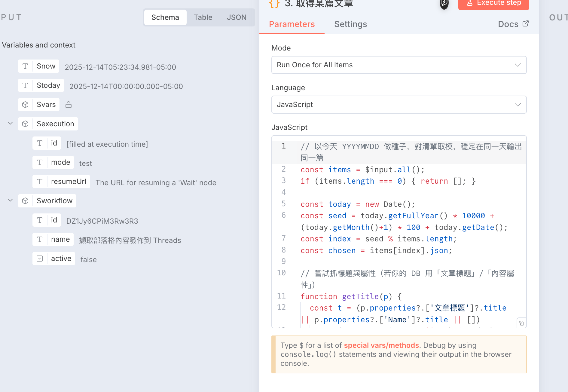Screen dimensions: 568x392
Task: Click the lock icon next to $vars
Action: (x=69, y=105)
